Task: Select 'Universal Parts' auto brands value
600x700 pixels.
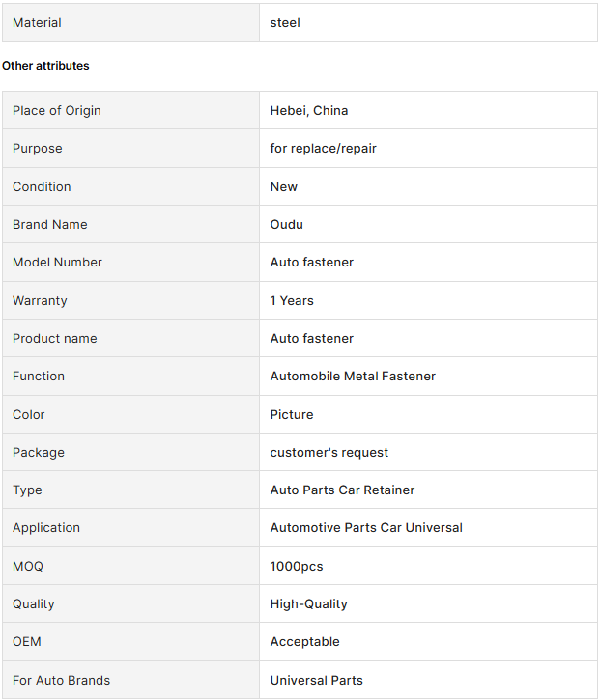Action: pos(317,680)
